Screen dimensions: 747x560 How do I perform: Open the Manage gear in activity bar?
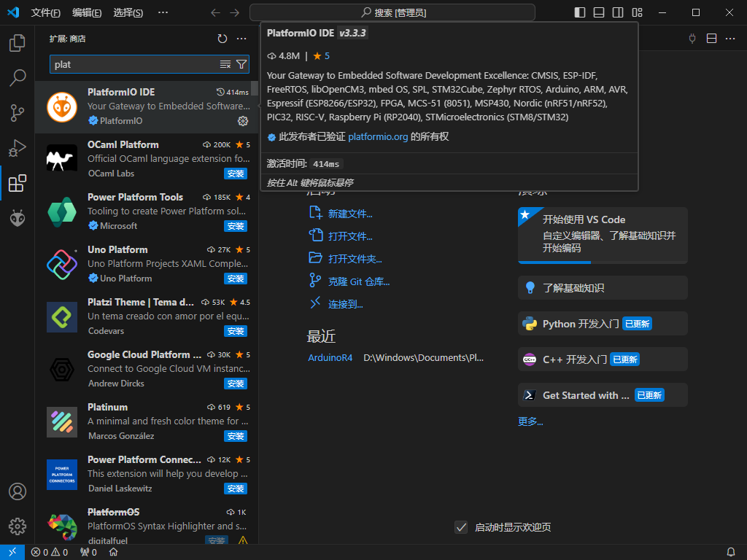tap(18, 526)
